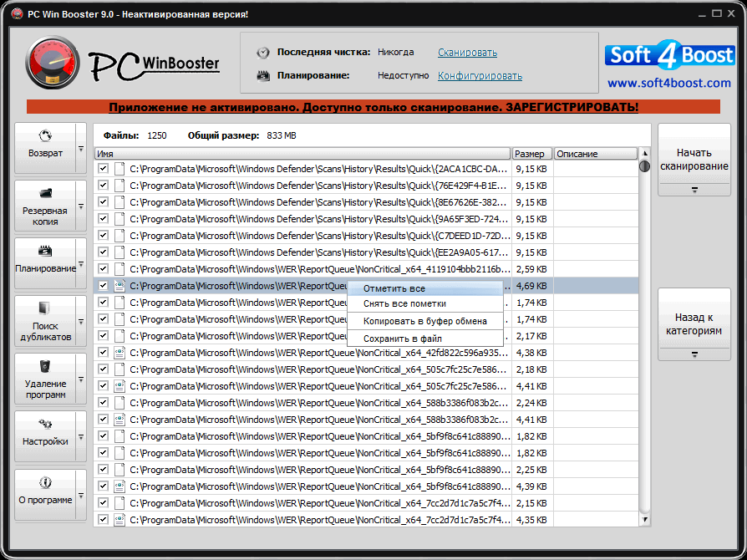Uncheck checkbox of the 2,15 KB row
The height and width of the screenshot is (560, 747).
103,503
